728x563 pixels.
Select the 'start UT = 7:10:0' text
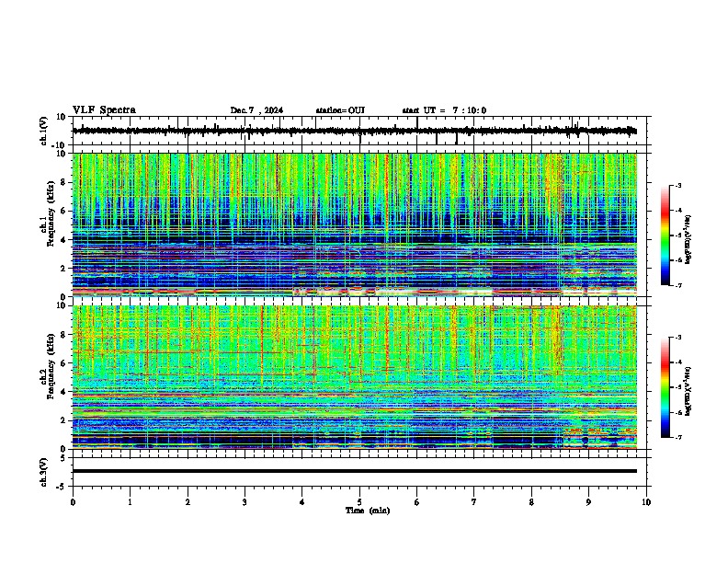(444, 110)
